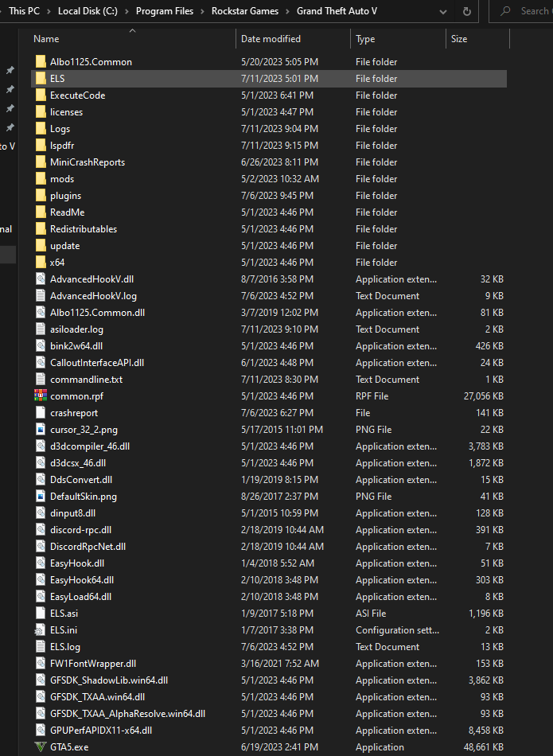Click the commandline.txt document icon
Image resolution: width=553 pixels, height=756 pixels.
[x=41, y=380]
